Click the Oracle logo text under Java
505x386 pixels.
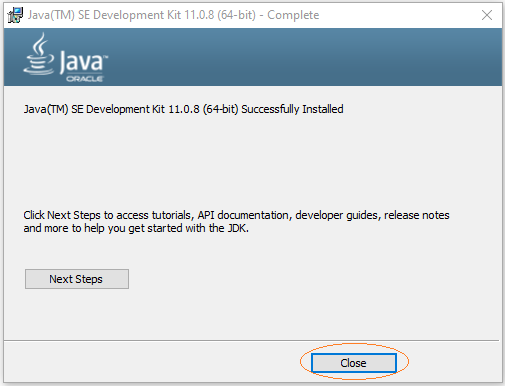[x=85, y=79]
